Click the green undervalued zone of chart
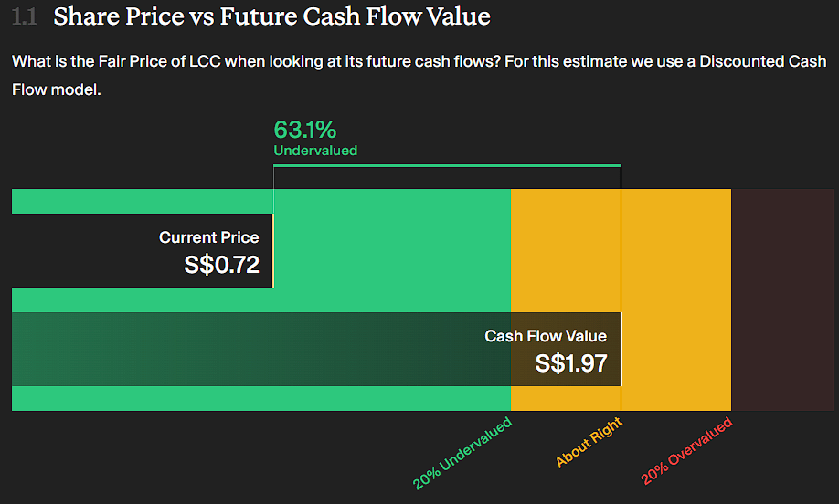The width and height of the screenshot is (839, 504). tap(392, 251)
